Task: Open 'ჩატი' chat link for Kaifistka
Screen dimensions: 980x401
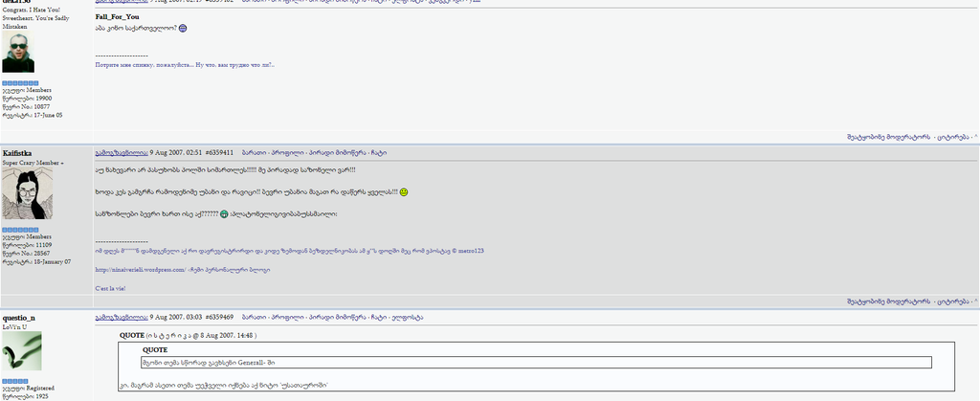Action: [378, 152]
